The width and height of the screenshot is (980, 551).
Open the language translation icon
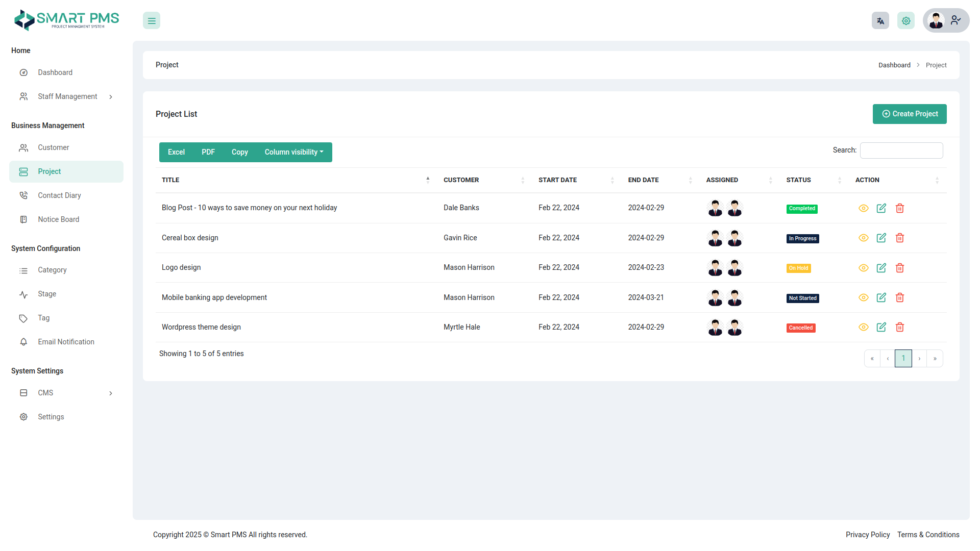(x=880, y=20)
